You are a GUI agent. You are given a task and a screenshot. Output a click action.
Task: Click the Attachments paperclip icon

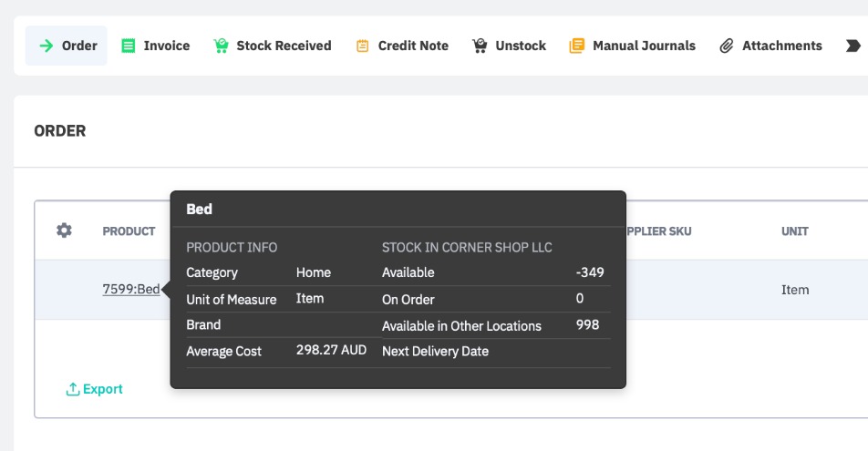click(x=727, y=46)
